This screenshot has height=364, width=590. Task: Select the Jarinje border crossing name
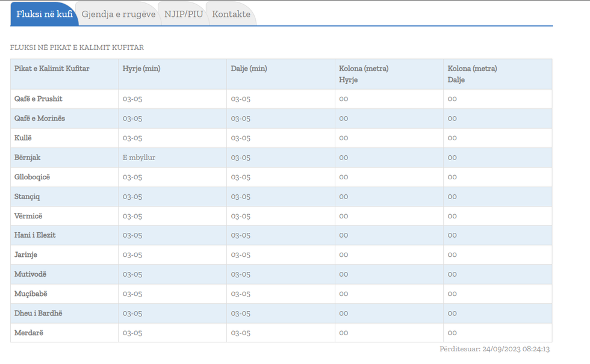26,254
